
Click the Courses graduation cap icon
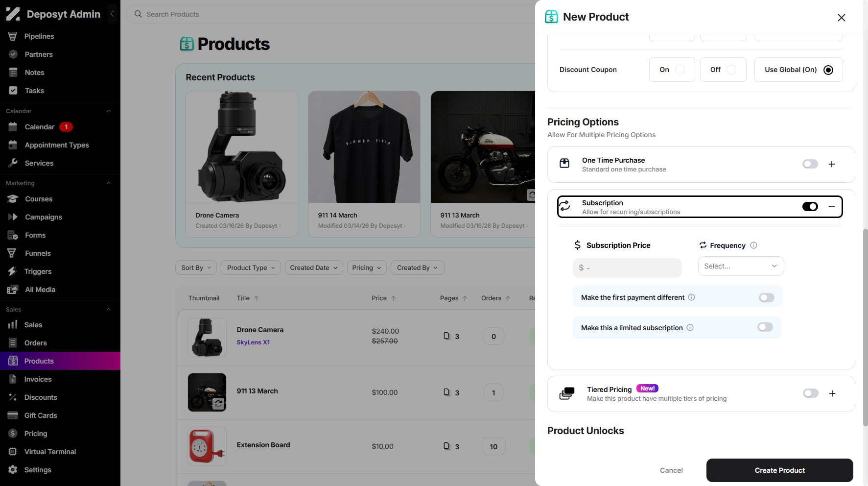(x=13, y=199)
